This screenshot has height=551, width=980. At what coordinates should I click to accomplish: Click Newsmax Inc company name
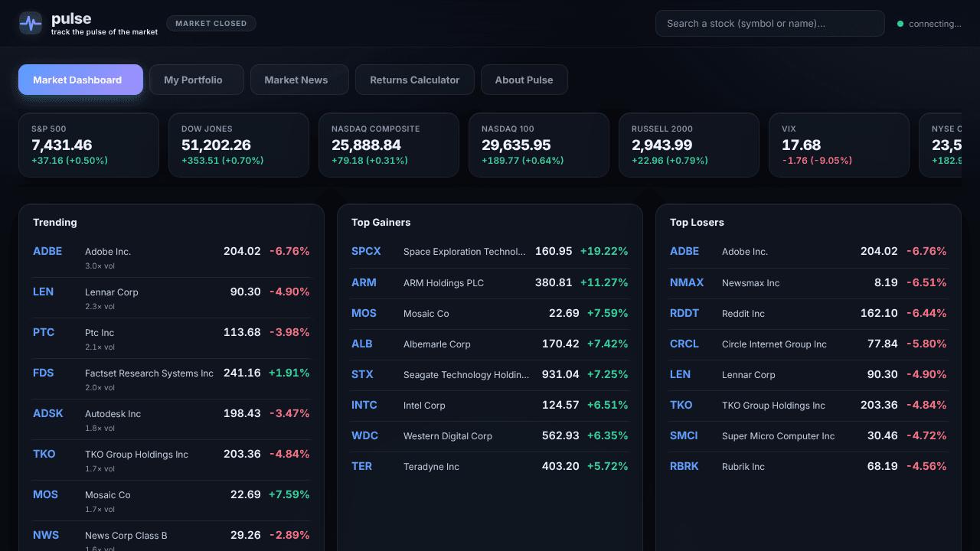click(x=751, y=283)
